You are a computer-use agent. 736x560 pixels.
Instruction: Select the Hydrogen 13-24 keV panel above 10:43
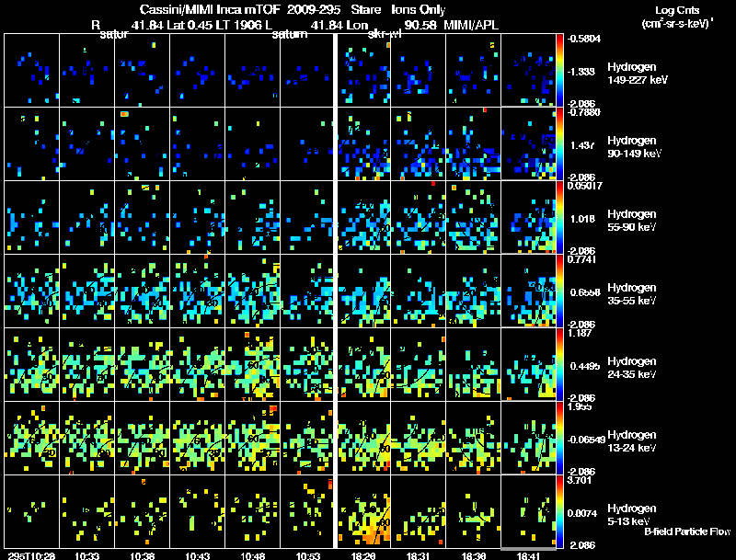point(198,438)
